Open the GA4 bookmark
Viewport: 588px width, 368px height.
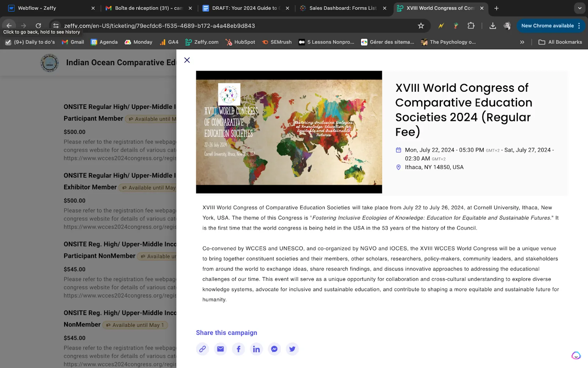[x=169, y=42]
